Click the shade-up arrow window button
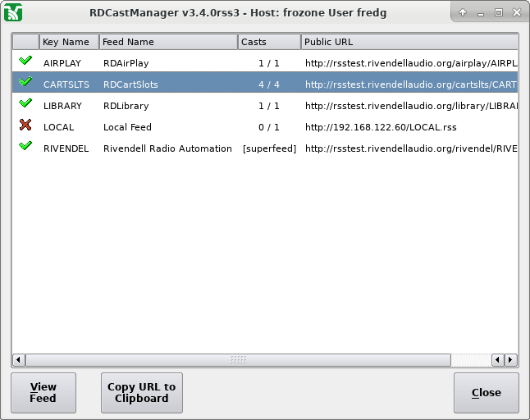Viewport: 530px width, 420px height. (x=463, y=12)
